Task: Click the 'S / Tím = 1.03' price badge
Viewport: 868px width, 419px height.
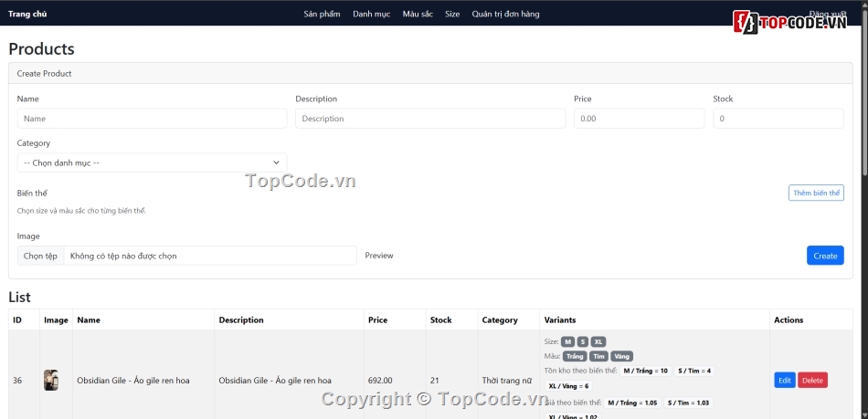Action: (x=688, y=403)
